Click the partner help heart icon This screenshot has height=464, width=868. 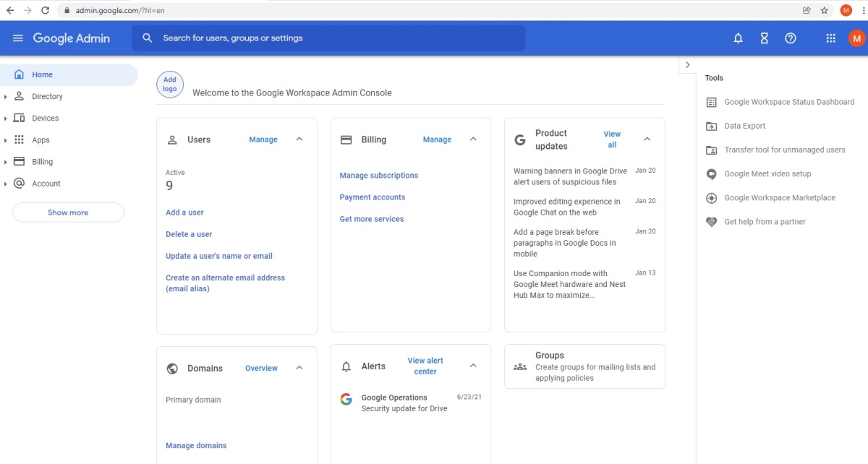tap(711, 222)
